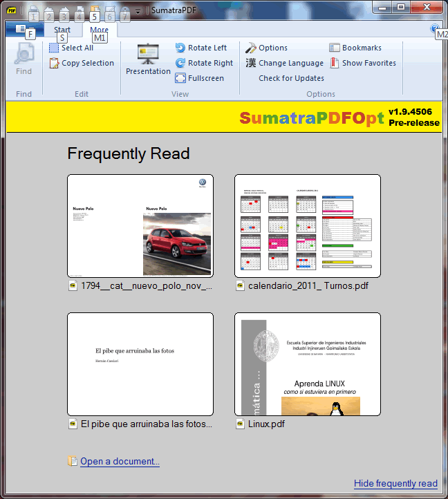448x499 pixels.
Task: Minimize the SumatraPDF window
Action: 382,8
